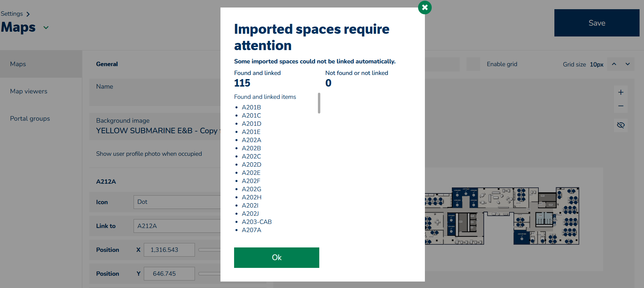
Task: Click the floor plan map thumbnail
Action: (x=502, y=216)
